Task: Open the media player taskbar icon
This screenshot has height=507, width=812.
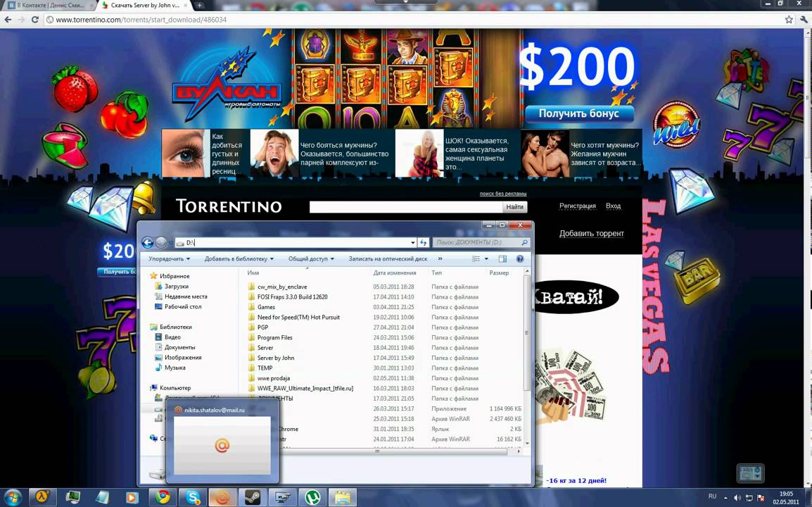Action: click(x=132, y=497)
